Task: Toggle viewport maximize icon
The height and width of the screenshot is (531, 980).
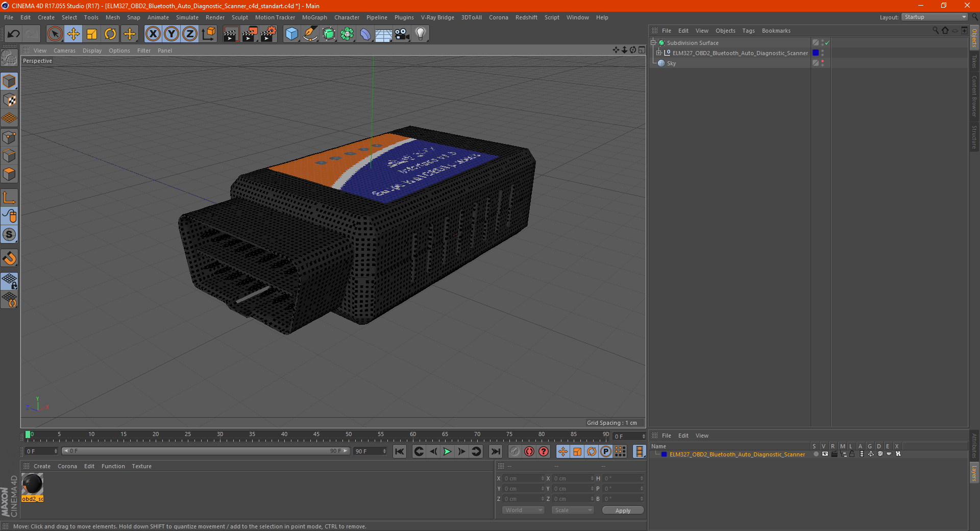Action: tap(642, 50)
